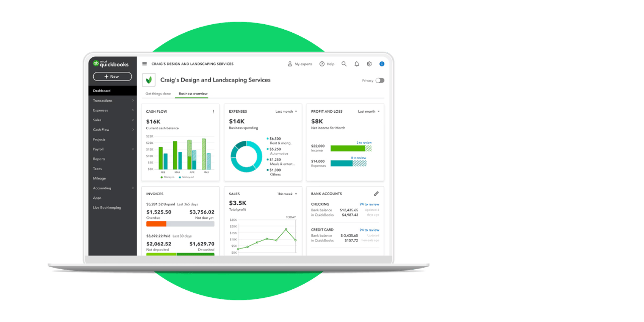Image resolution: width=644 pixels, height=322 pixels.
Task: Open the Get things done tab
Action: pyautogui.click(x=157, y=94)
